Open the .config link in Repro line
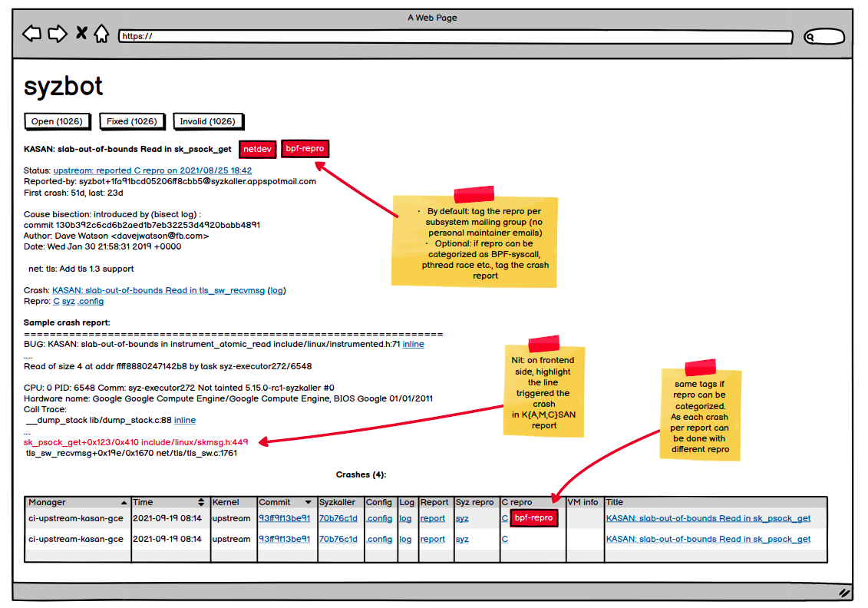Viewport: 868px width, 608px height. click(91, 301)
